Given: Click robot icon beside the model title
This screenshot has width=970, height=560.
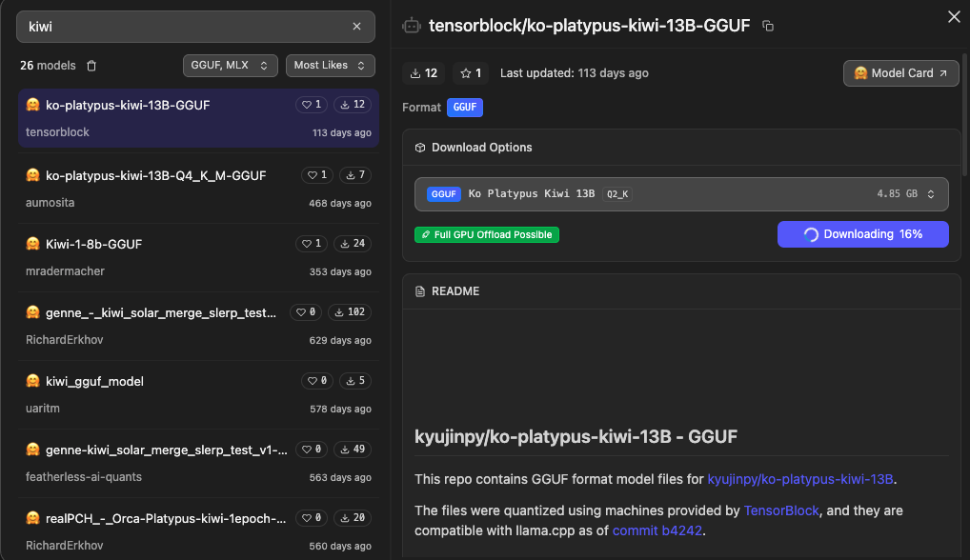Looking at the screenshot, I should (x=412, y=26).
